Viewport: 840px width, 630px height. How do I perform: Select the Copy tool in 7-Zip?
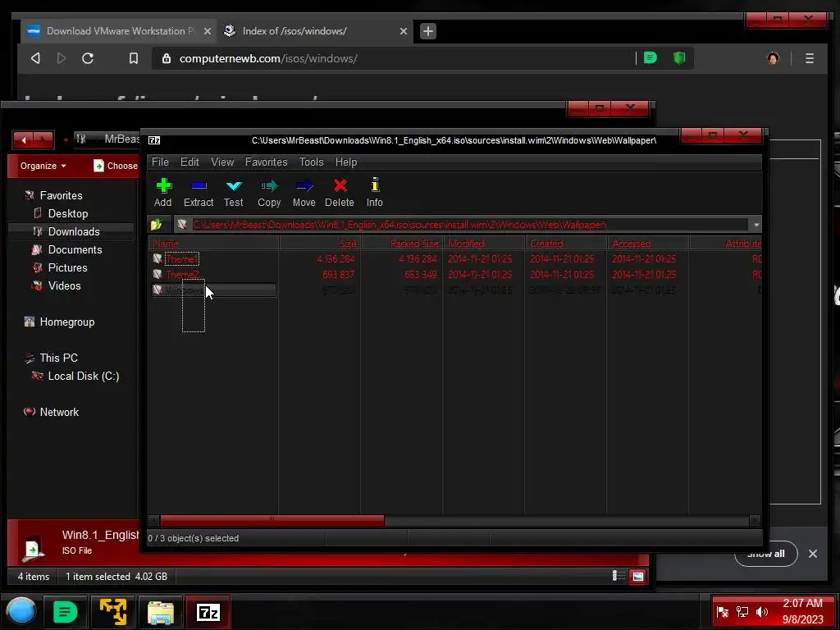point(269,193)
